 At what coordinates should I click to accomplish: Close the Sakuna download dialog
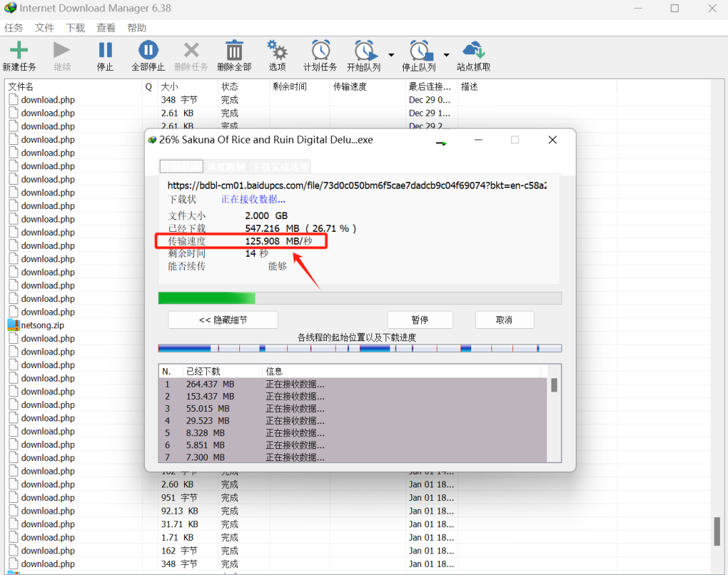[x=553, y=140]
